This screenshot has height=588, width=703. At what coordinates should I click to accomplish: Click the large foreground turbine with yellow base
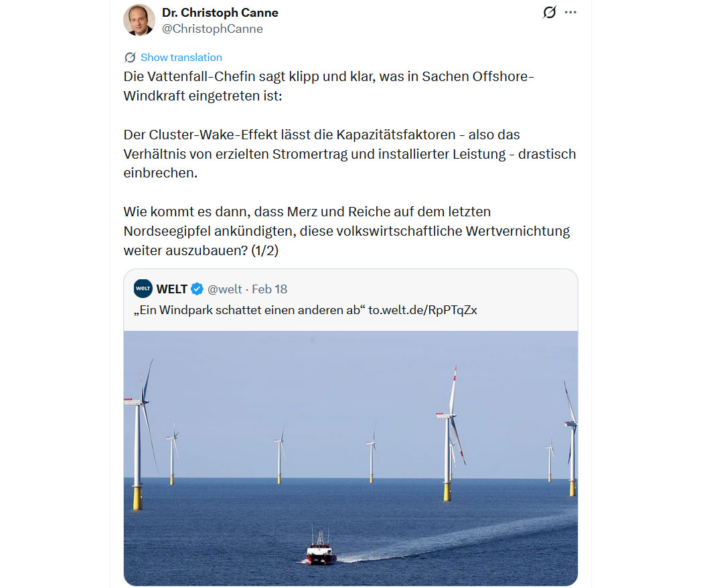click(449, 435)
